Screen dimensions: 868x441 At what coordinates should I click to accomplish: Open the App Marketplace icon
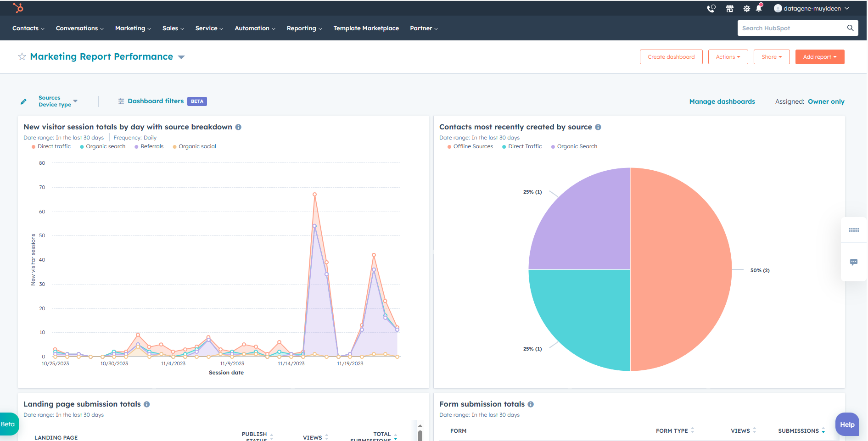click(729, 8)
